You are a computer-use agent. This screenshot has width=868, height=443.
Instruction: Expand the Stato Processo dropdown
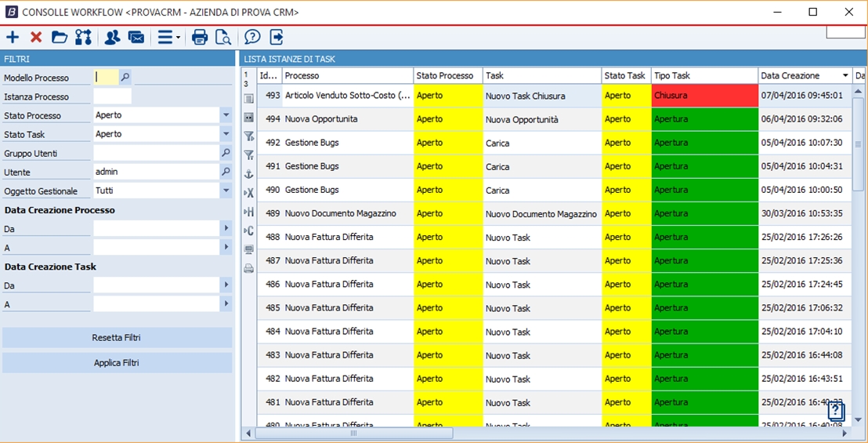226,115
